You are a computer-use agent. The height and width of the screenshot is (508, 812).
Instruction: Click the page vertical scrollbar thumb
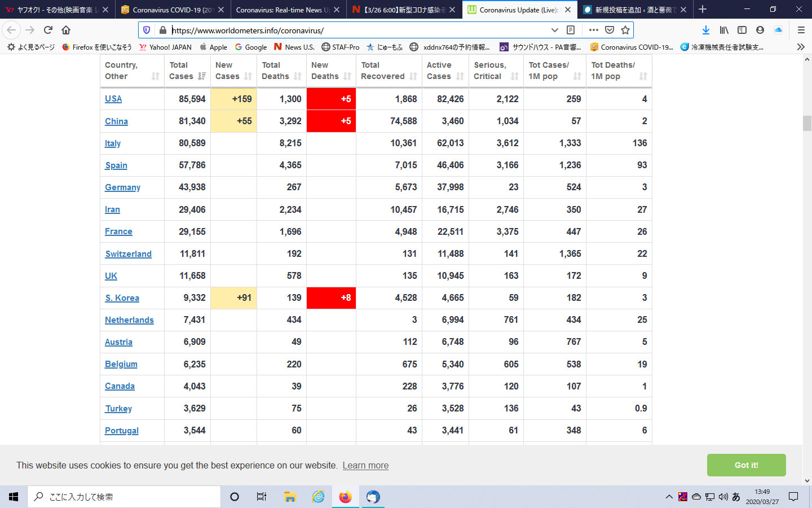807,123
